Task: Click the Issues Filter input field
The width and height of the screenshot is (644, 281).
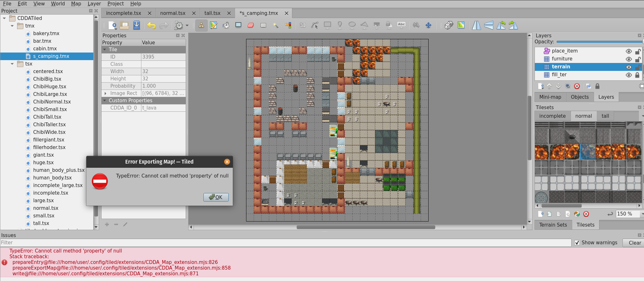Action: pos(286,243)
